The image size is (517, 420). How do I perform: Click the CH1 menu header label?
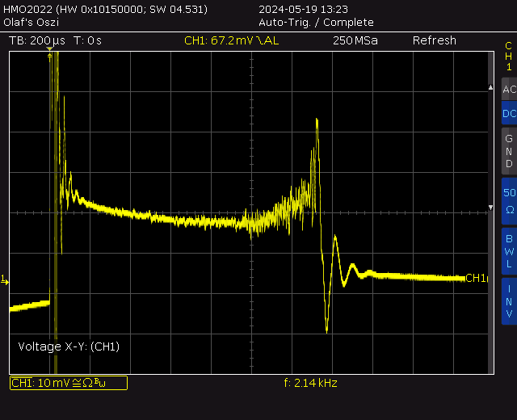508,57
